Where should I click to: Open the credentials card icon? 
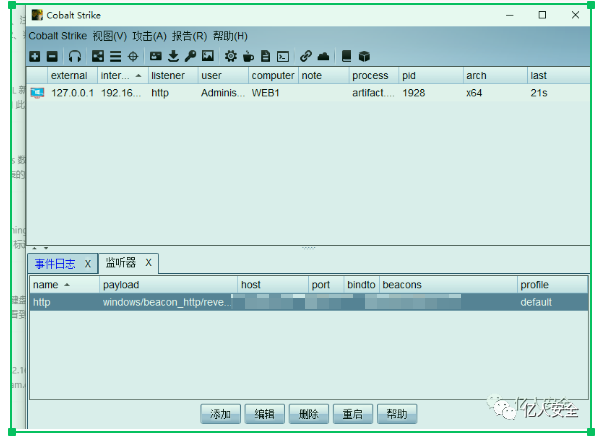pos(155,56)
